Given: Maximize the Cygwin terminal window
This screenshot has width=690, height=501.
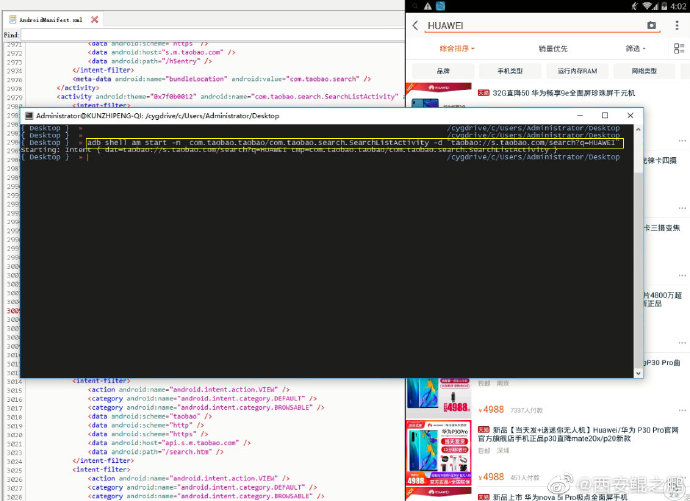Looking at the screenshot, I should (x=605, y=115).
